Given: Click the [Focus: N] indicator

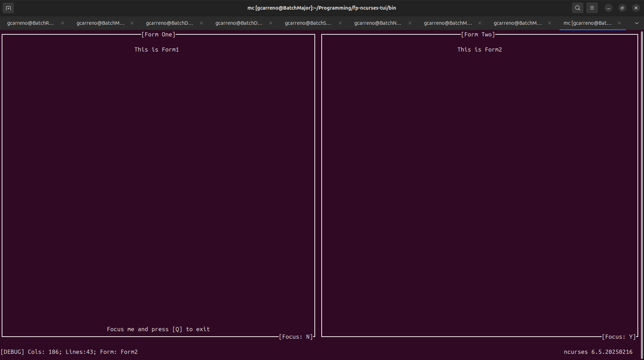Looking at the screenshot, I should (296, 337).
